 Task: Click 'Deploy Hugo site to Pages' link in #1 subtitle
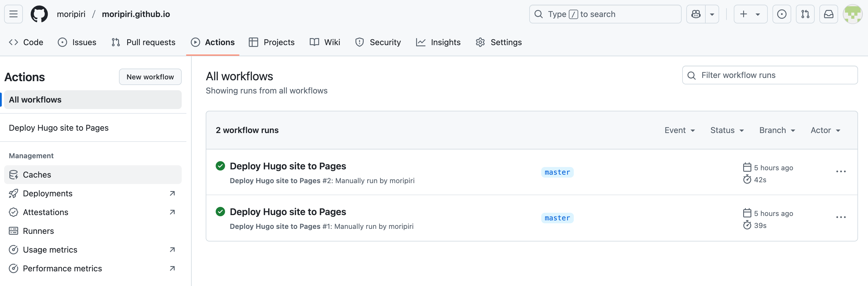coord(275,227)
